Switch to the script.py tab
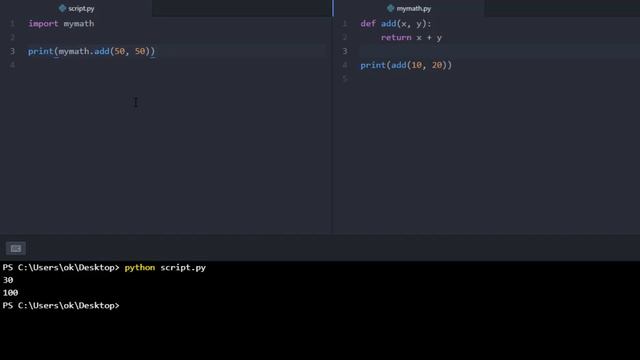Image resolution: width=640 pixels, height=360 pixels. [76, 8]
